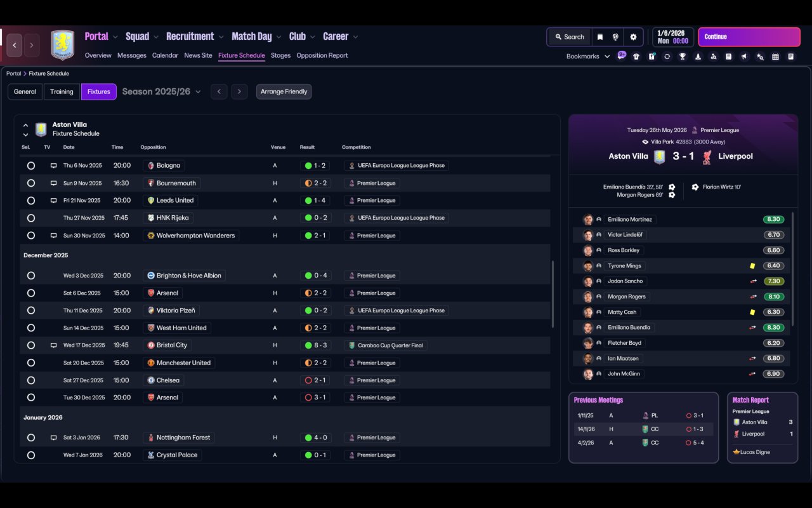Expand the Squad menu dropdown
Image resolution: width=812 pixels, height=508 pixels.
[155, 37]
